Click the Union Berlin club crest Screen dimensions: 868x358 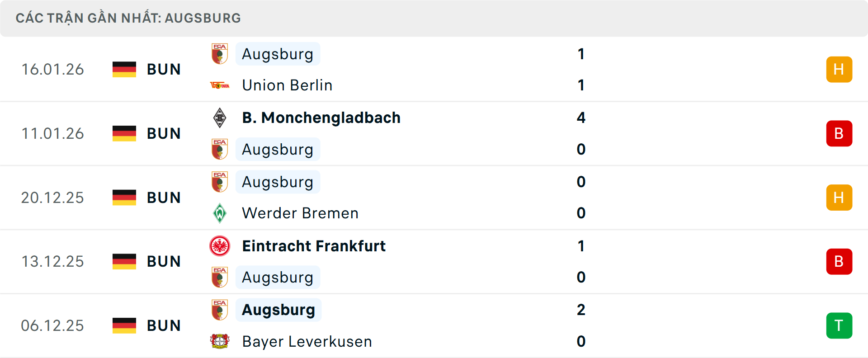pyautogui.click(x=220, y=85)
